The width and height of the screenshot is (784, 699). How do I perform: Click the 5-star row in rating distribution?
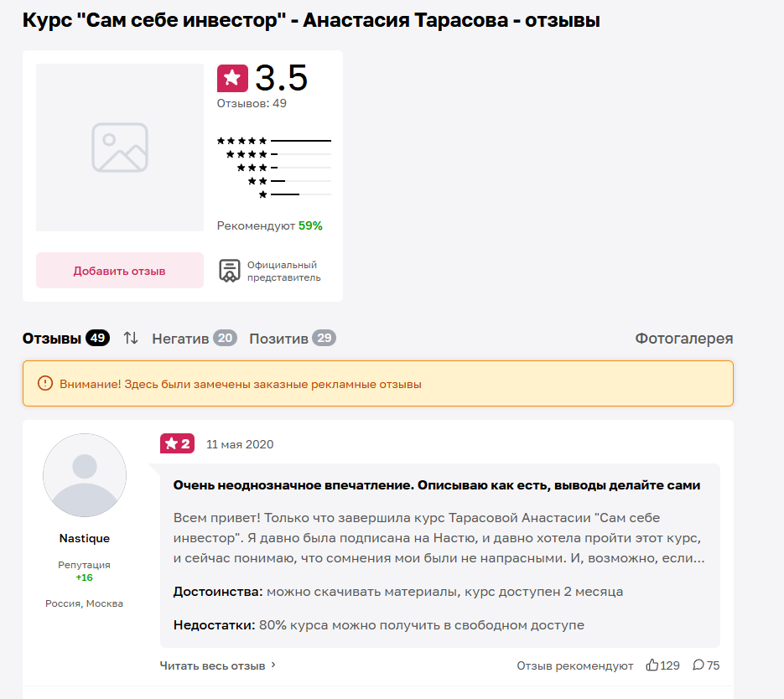coord(273,142)
